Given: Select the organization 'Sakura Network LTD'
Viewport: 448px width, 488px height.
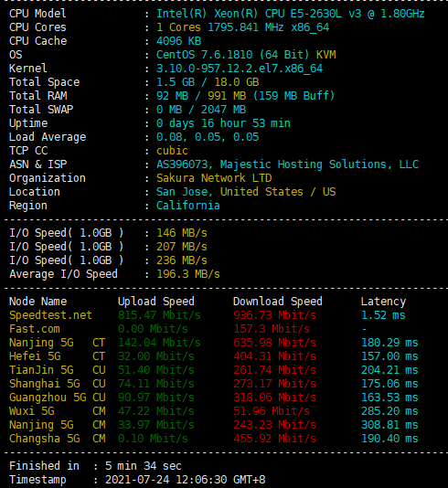Looking at the screenshot, I should tap(214, 178).
